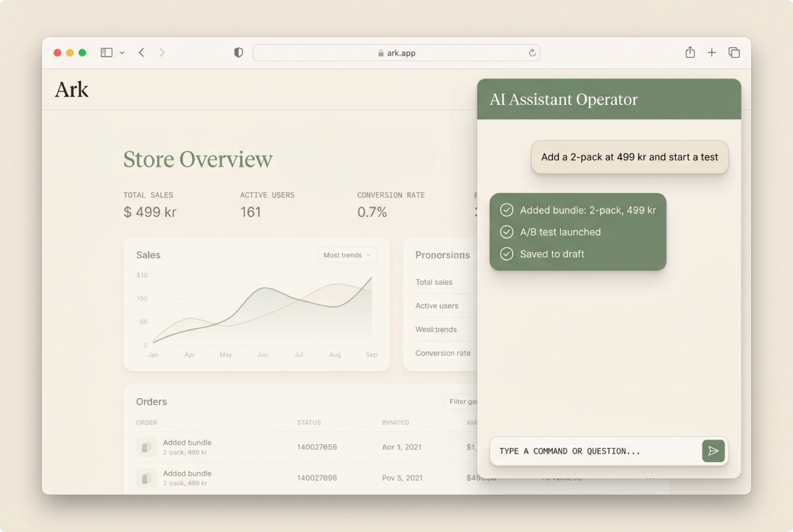Click the check icon beside Added bundle
This screenshot has height=532, width=793.
point(506,210)
